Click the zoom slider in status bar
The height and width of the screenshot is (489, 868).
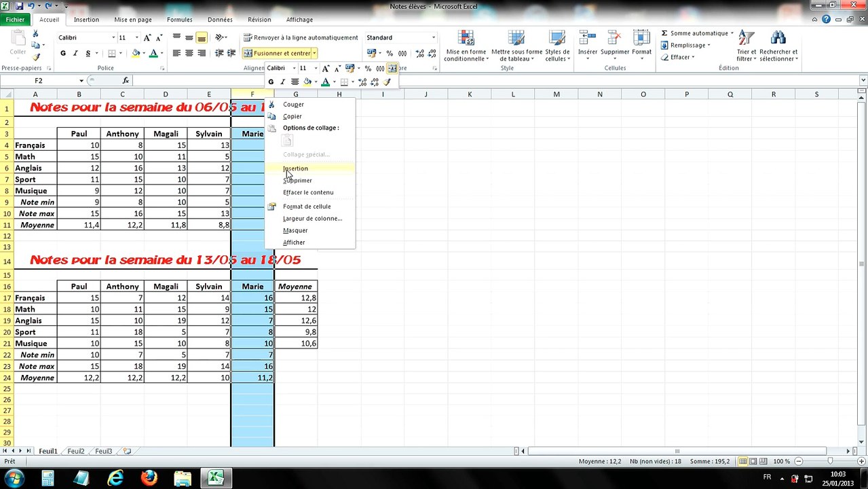click(x=830, y=462)
